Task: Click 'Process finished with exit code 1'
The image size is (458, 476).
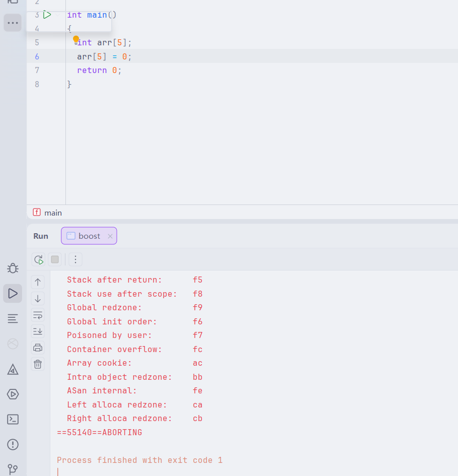Action: click(140, 460)
